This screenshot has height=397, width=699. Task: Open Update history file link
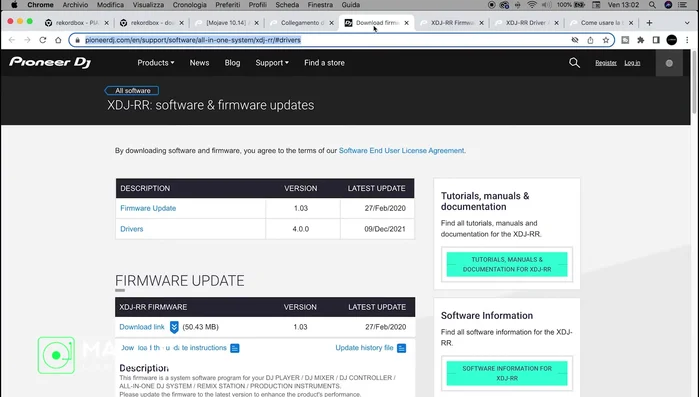click(364, 348)
